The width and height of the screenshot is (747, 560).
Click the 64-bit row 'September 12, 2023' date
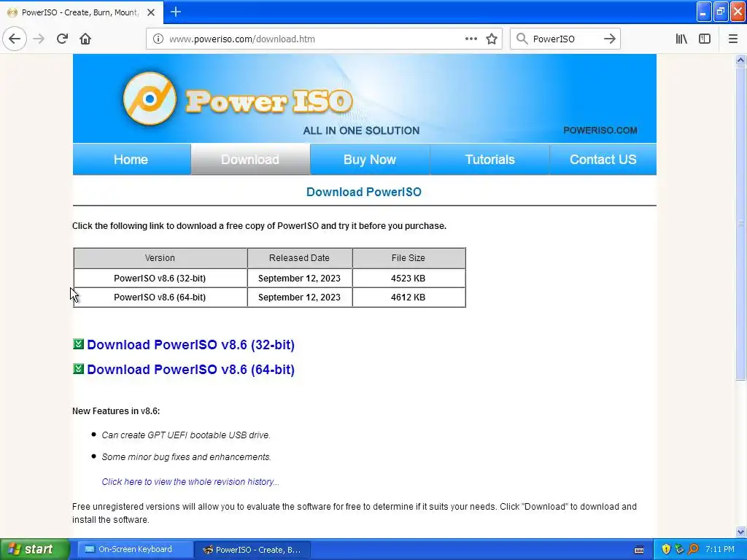pos(299,297)
